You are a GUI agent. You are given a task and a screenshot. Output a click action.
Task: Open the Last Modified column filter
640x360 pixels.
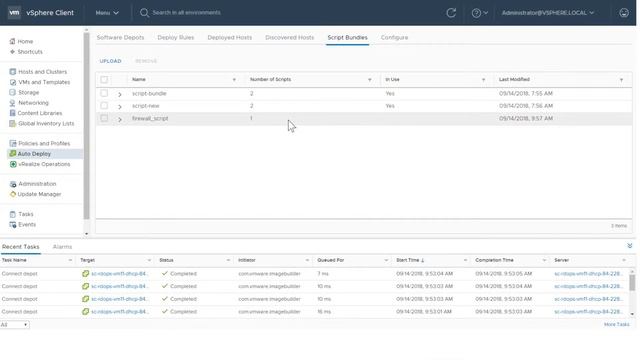[x=621, y=80]
